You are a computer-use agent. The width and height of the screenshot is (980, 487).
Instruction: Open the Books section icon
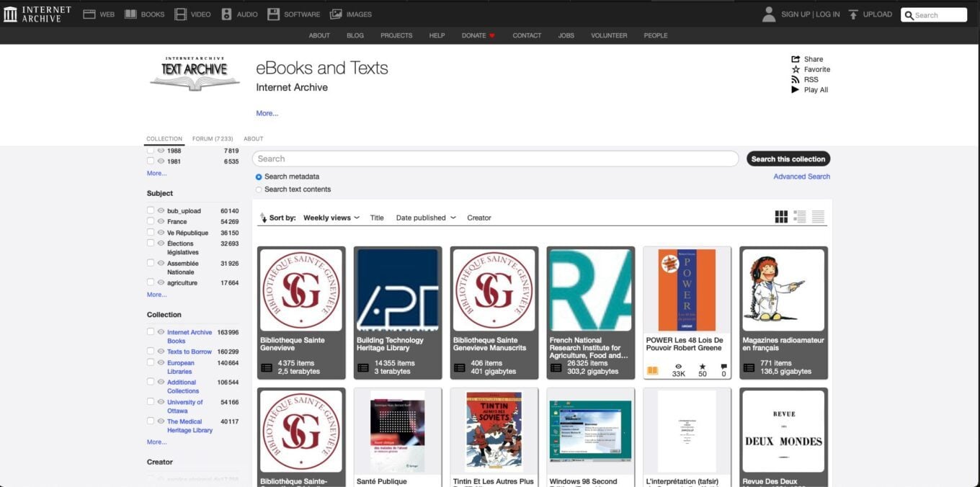coord(130,14)
